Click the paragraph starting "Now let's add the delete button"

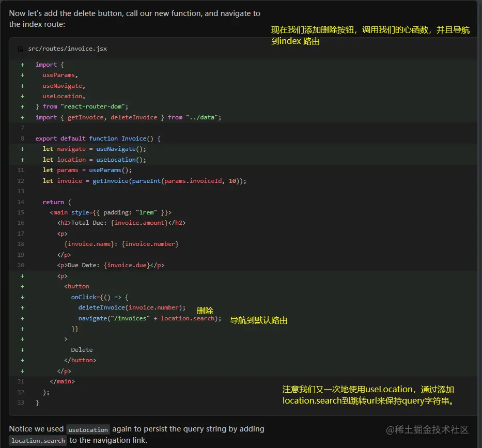click(x=135, y=19)
